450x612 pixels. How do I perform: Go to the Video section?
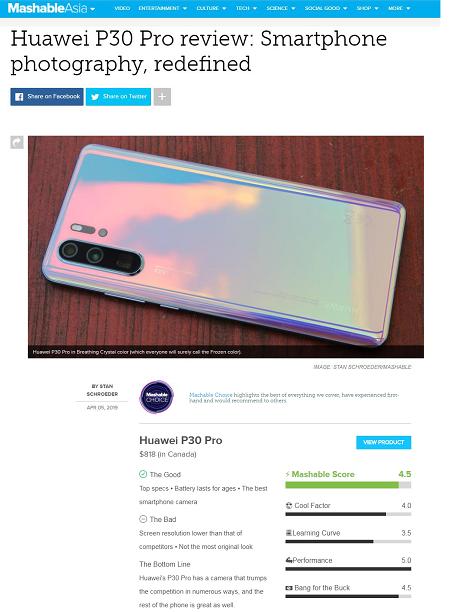122,8
